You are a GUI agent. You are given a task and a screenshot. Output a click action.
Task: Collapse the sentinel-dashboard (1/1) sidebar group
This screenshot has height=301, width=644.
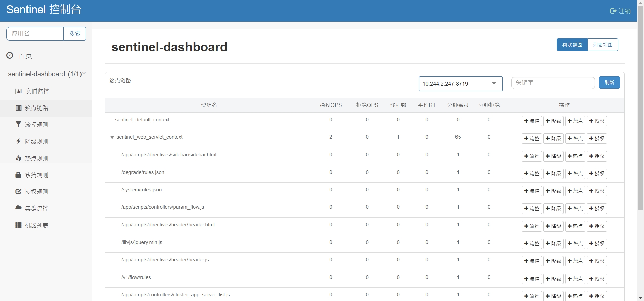click(84, 73)
